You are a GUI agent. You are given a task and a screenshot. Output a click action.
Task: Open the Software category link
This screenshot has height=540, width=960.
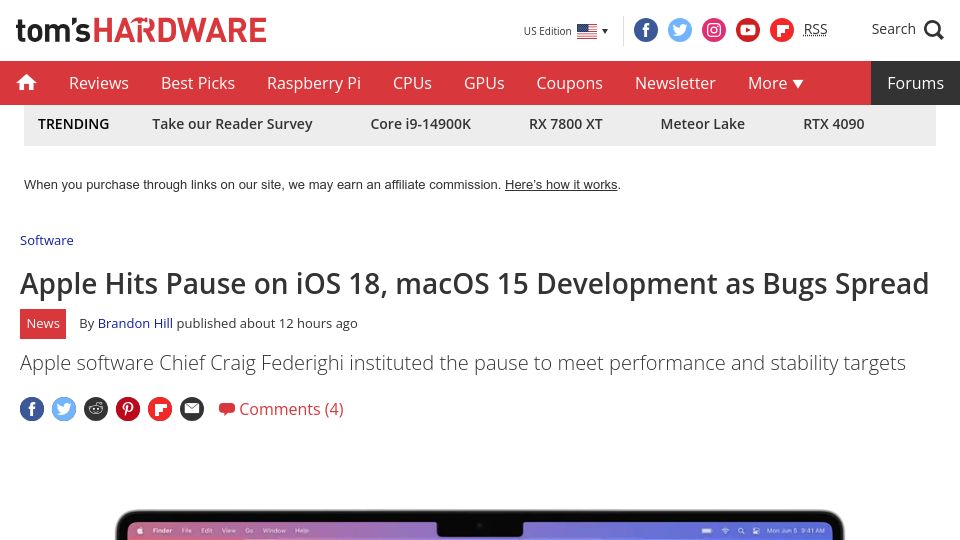point(47,241)
